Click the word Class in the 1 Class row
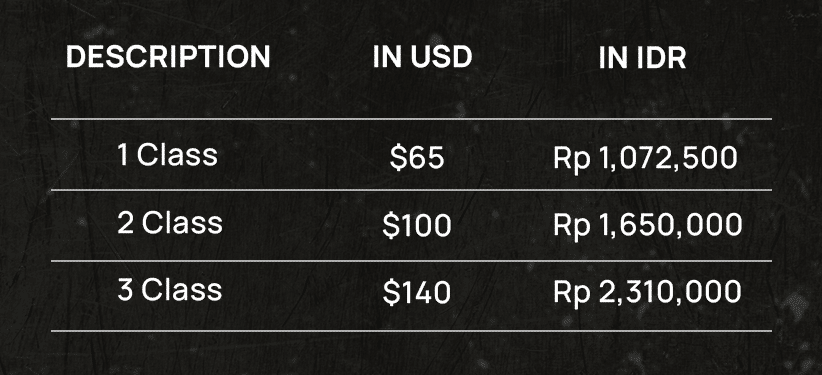 (177, 155)
